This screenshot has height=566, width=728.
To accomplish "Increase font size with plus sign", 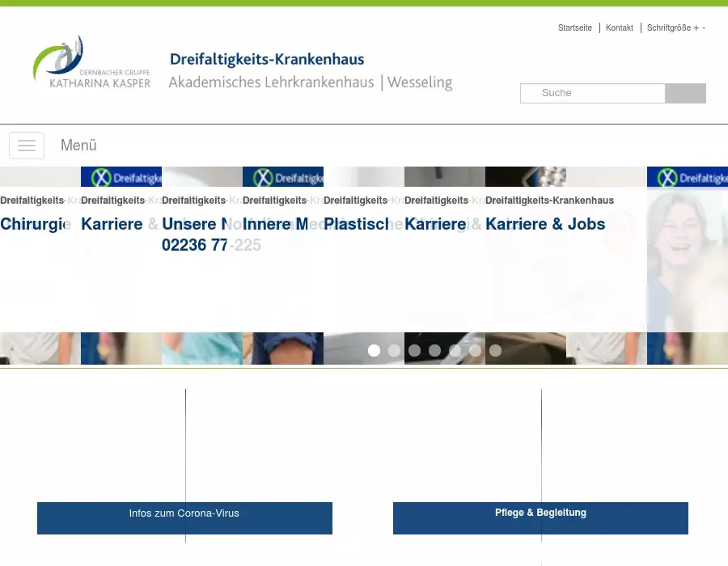I will [x=696, y=27].
